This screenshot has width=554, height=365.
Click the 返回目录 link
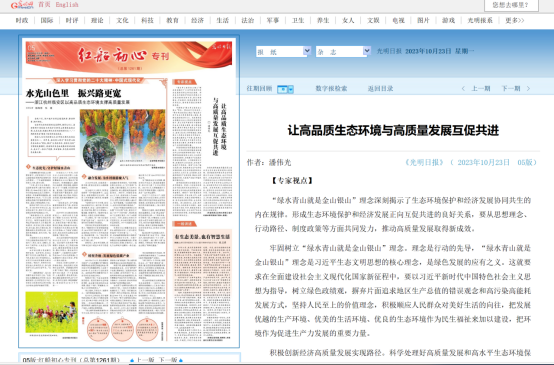[380, 89]
